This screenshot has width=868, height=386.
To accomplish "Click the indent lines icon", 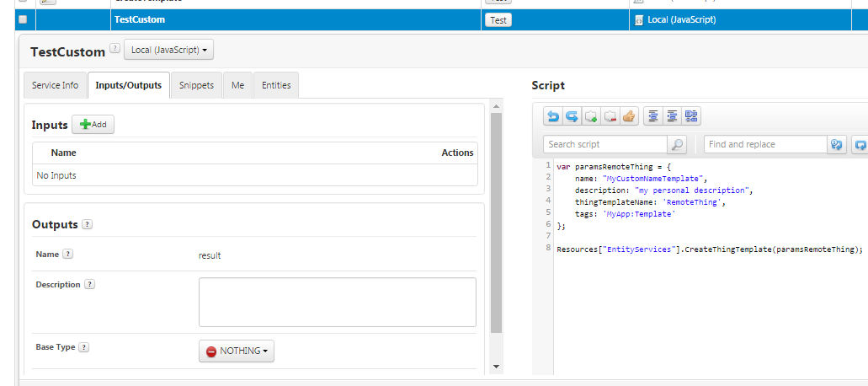I will [672, 116].
